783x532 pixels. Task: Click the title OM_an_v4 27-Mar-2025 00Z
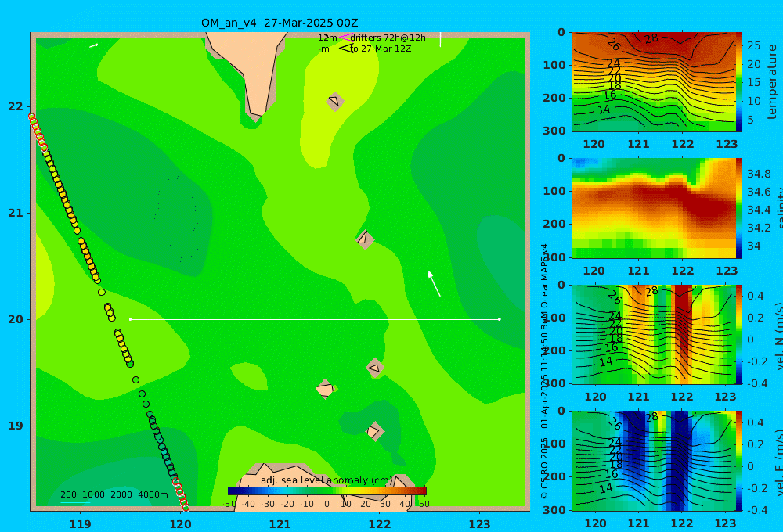click(x=280, y=23)
